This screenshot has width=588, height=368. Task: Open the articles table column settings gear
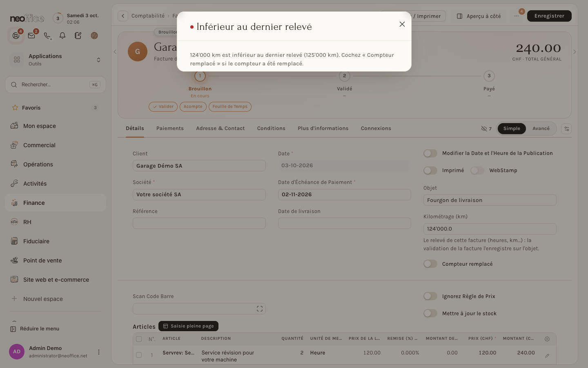point(547,339)
